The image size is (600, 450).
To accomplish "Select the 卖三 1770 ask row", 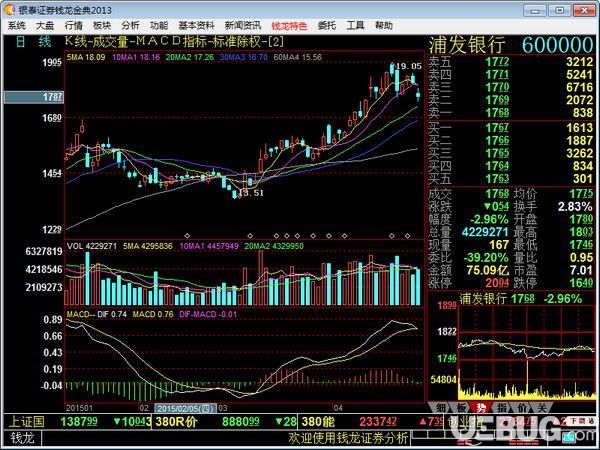I will 511,87.
